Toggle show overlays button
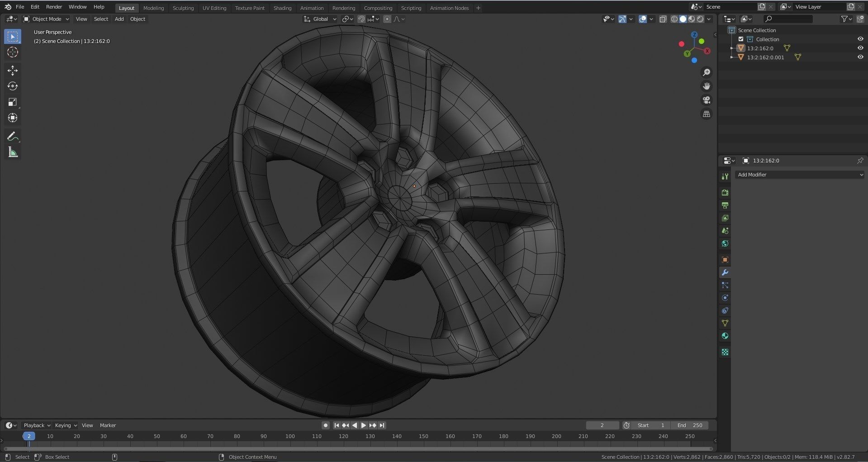The width and height of the screenshot is (868, 462). coord(643,19)
